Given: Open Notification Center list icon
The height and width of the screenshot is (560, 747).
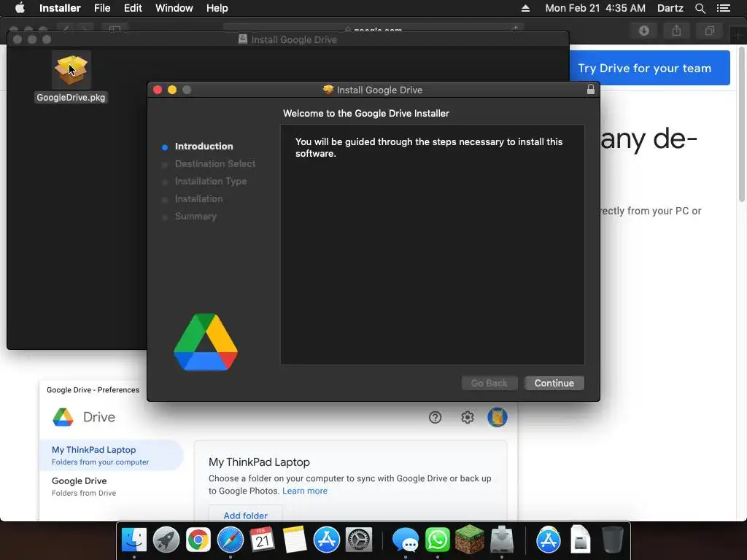Looking at the screenshot, I should pos(723,8).
